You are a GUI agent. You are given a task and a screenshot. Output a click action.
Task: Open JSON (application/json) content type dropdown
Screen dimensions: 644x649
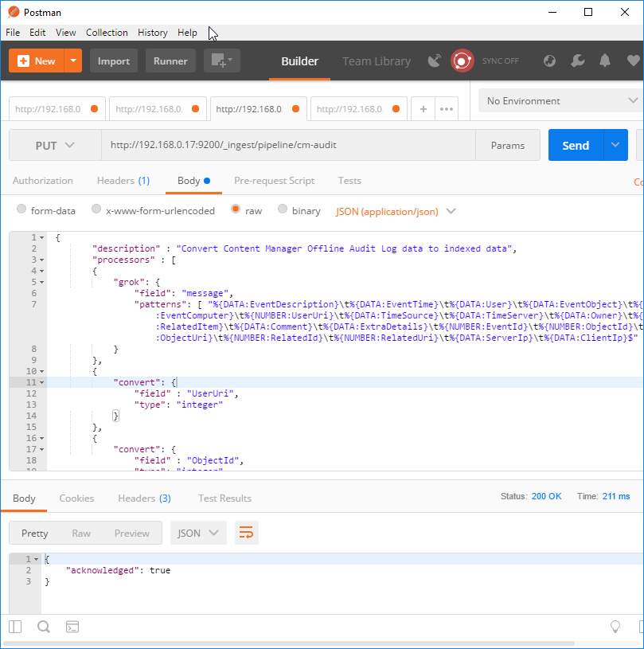coord(396,212)
